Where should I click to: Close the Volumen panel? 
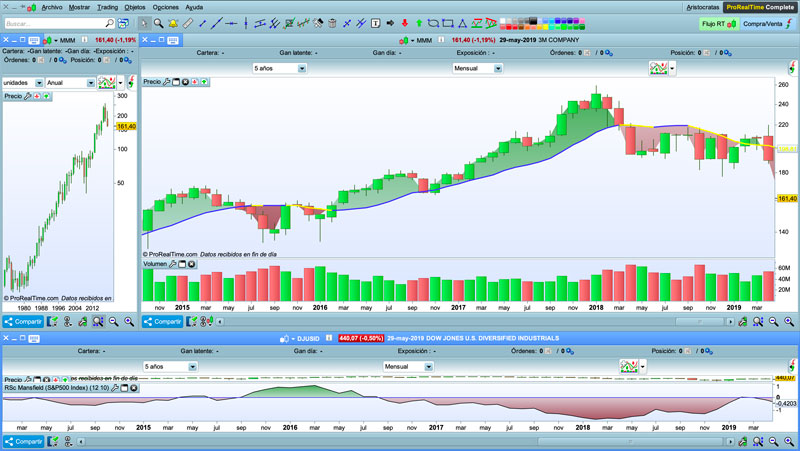(x=191, y=264)
